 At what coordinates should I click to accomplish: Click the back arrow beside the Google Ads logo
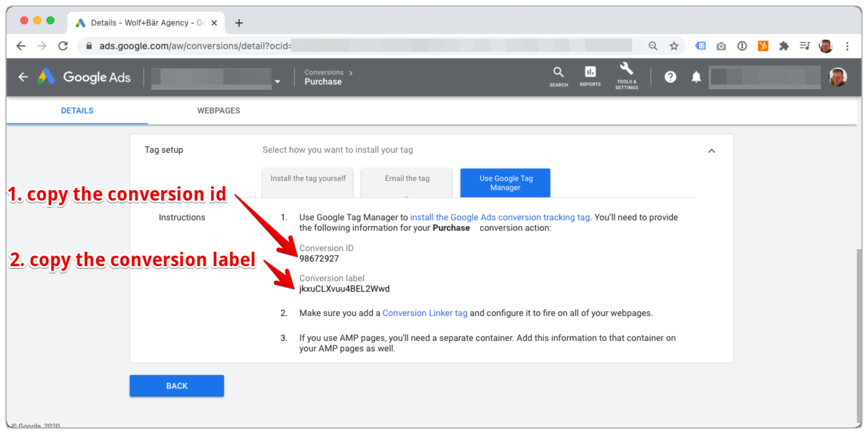pos(23,77)
